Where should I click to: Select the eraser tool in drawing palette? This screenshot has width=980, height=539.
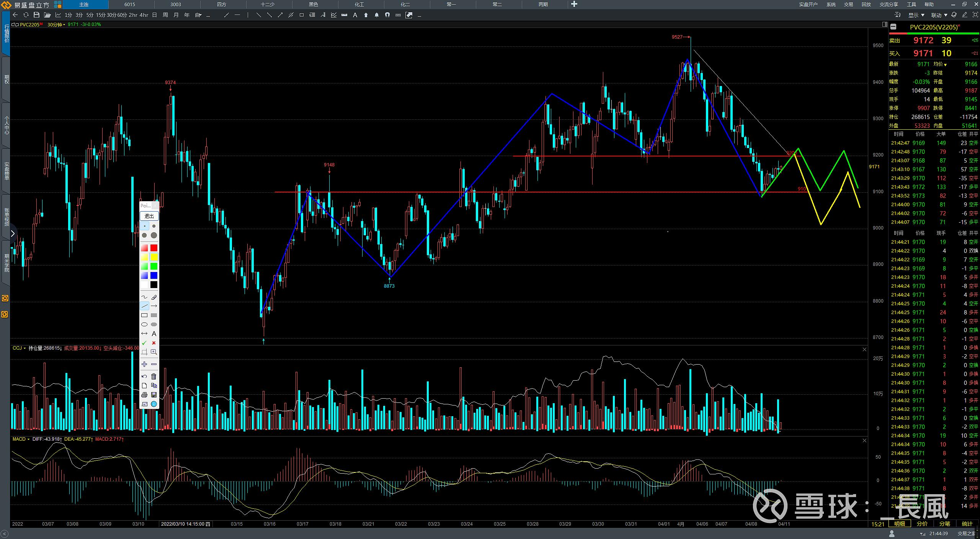coord(154,297)
